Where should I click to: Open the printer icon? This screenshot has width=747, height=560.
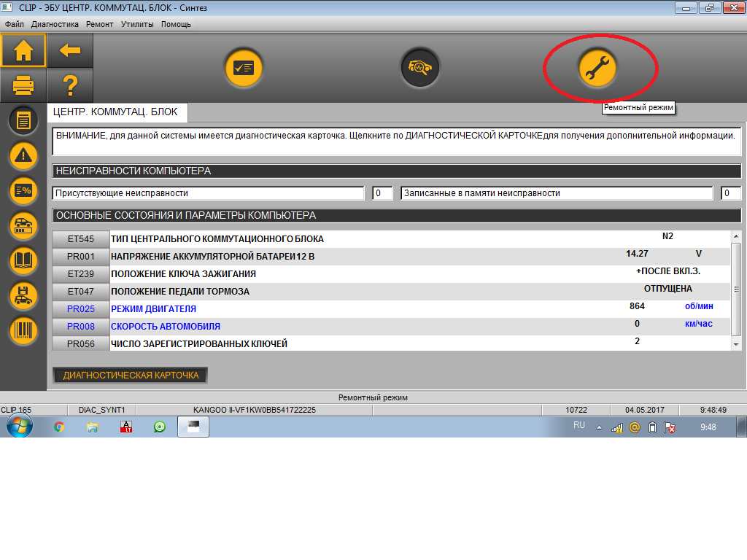23,85
